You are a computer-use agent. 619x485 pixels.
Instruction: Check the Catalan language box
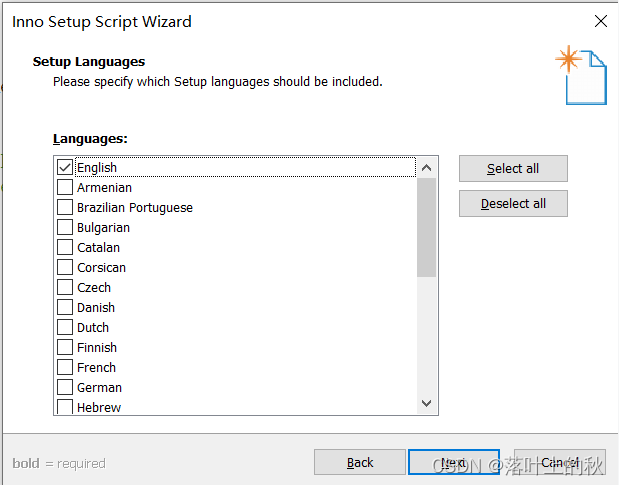pos(65,247)
